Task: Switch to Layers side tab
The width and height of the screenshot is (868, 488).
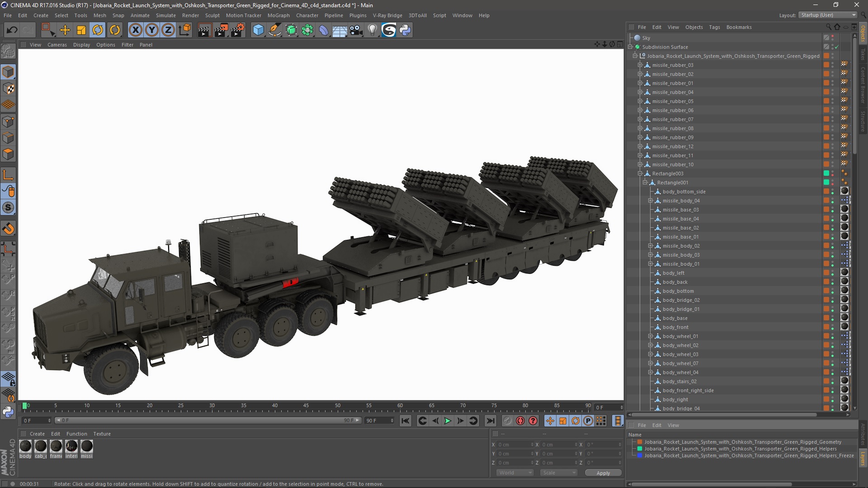Action: (x=863, y=459)
